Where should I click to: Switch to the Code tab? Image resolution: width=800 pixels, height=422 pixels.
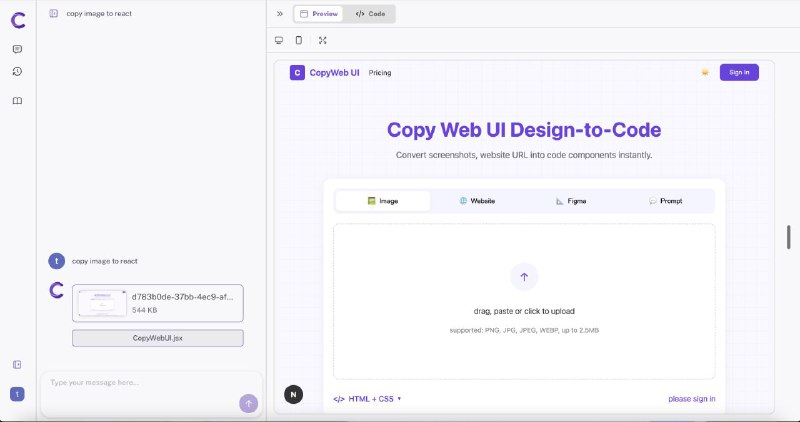(x=370, y=14)
